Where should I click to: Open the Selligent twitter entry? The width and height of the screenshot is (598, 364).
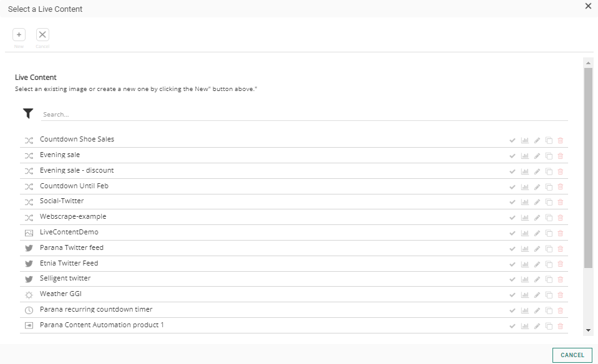pyautogui.click(x=65, y=279)
